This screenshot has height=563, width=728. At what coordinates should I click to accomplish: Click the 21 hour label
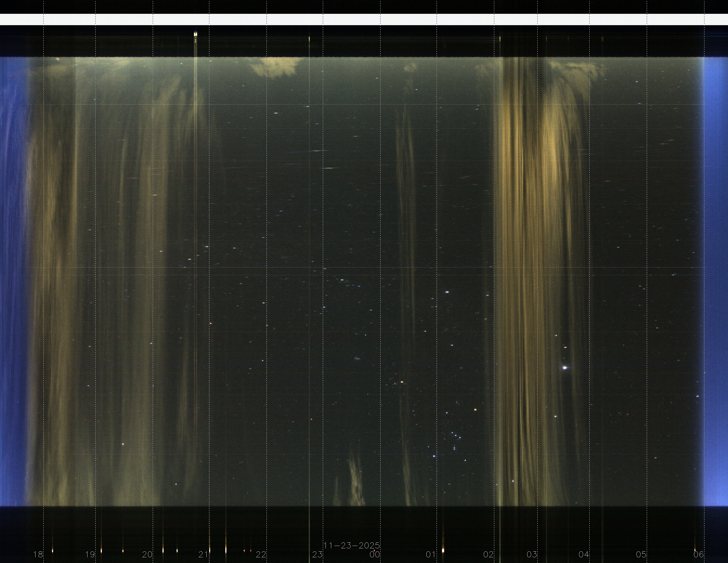click(x=204, y=554)
